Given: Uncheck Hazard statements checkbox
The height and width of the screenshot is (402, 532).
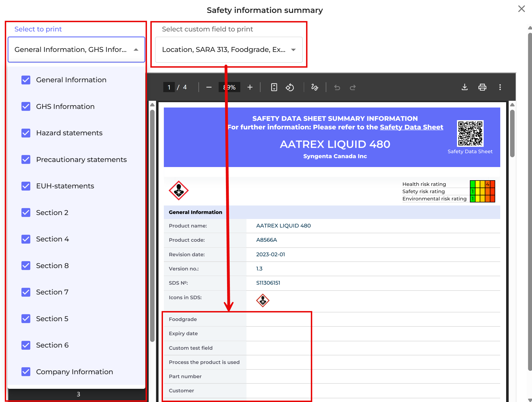Looking at the screenshot, I should coord(26,133).
